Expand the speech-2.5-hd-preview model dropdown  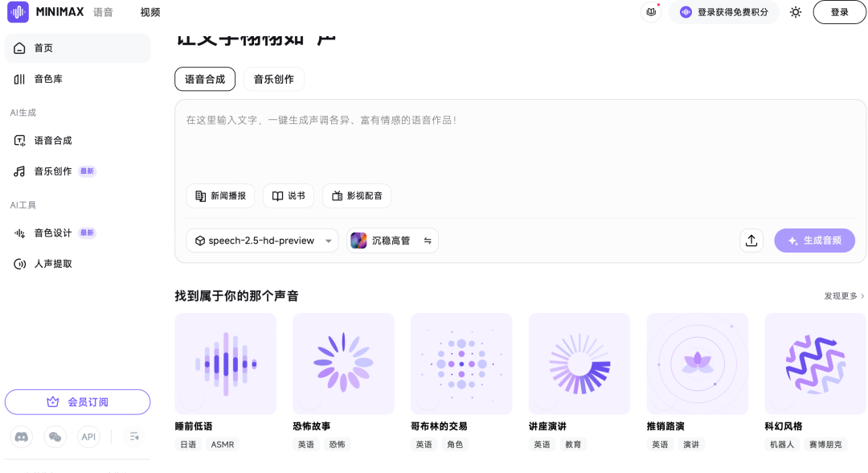[262, 241]
